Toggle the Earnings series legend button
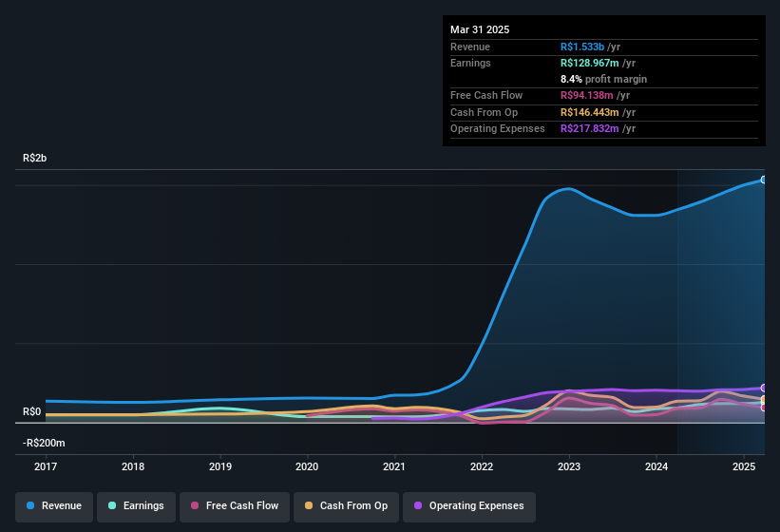This screenshot has height=532, width=780. tap(136, 506)
